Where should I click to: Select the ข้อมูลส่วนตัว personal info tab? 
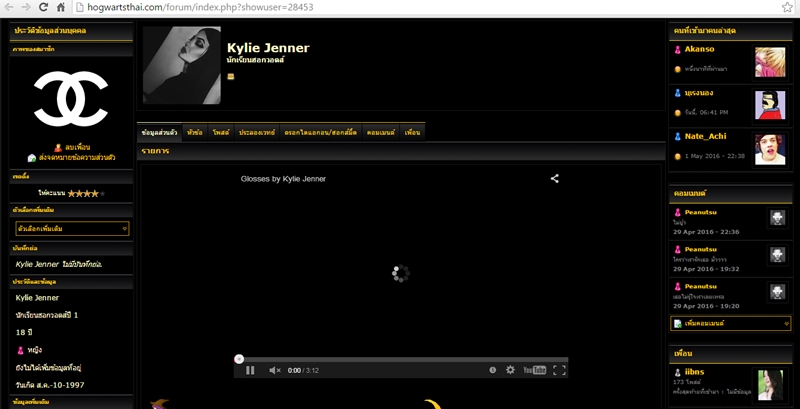click(160, 133)
